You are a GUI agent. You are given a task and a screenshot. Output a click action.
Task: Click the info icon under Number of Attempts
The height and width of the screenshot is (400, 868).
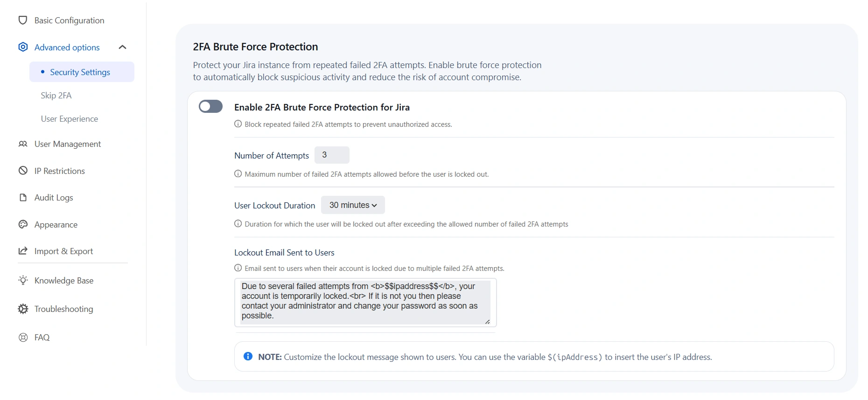[237, 174]
